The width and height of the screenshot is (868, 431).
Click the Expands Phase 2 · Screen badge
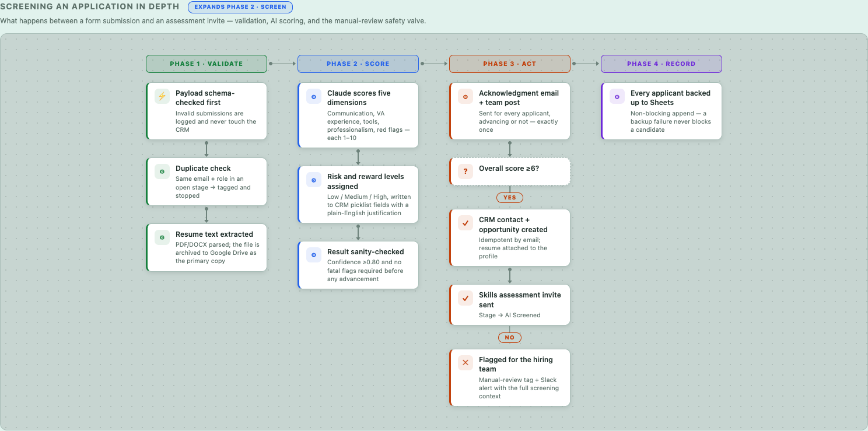(x=240, y=7)
